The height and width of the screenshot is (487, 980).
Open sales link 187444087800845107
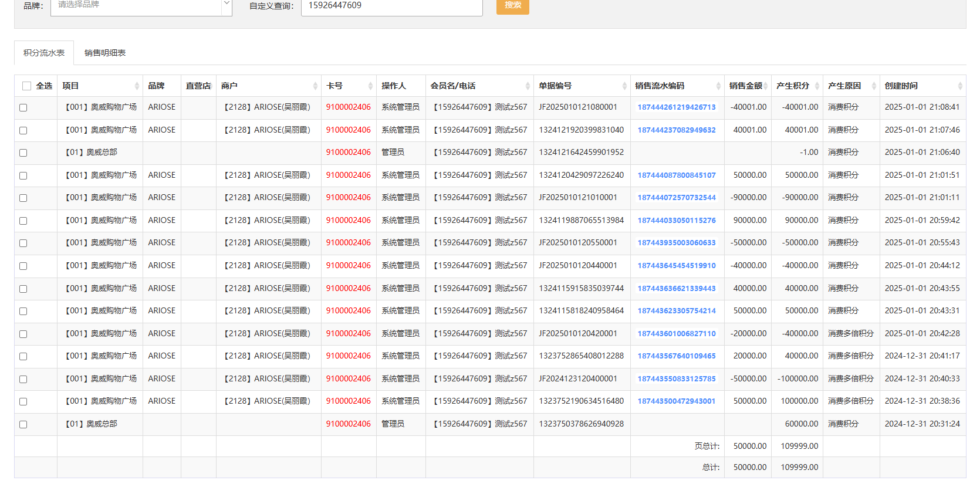point(677,175)
